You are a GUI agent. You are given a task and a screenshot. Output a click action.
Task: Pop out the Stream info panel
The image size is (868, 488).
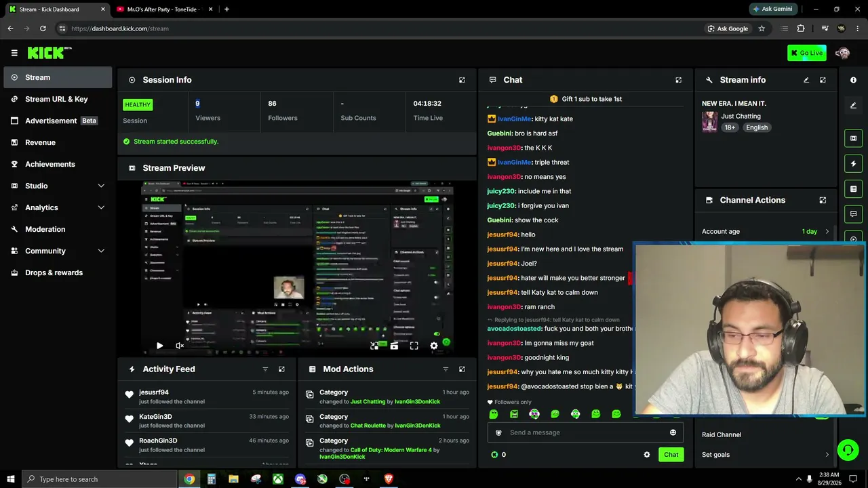point(823,80)
